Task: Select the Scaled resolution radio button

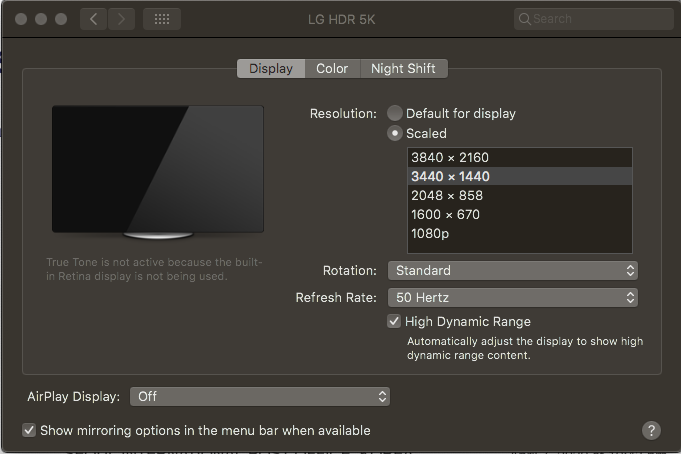Action: (395, 133)
